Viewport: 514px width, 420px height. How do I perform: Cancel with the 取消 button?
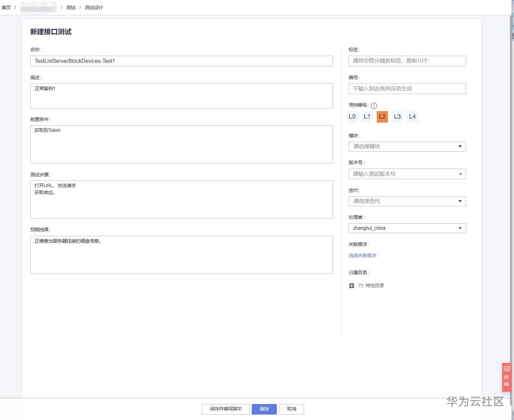click(291, 409)
